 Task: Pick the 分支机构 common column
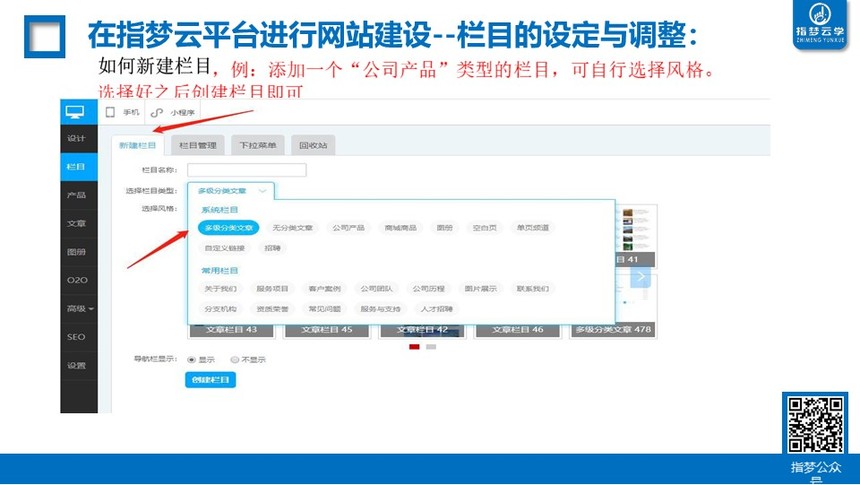220,309
